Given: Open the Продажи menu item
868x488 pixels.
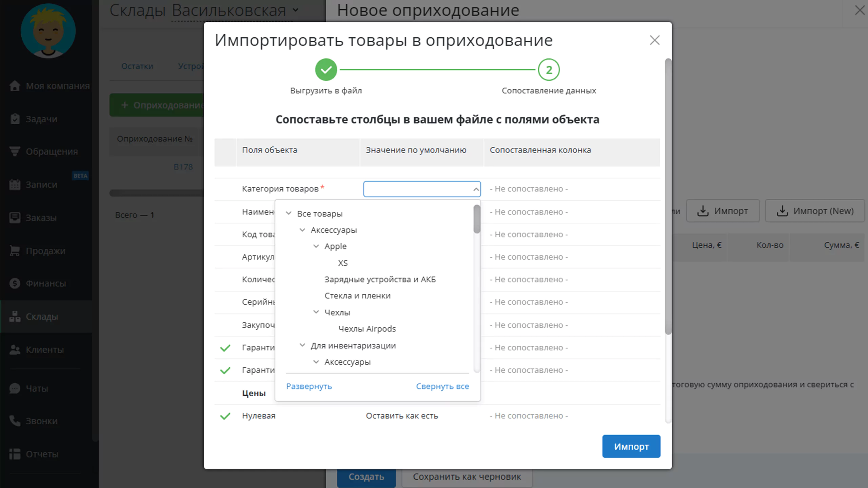Looking at the screenshot, I should tap(45, 251).
